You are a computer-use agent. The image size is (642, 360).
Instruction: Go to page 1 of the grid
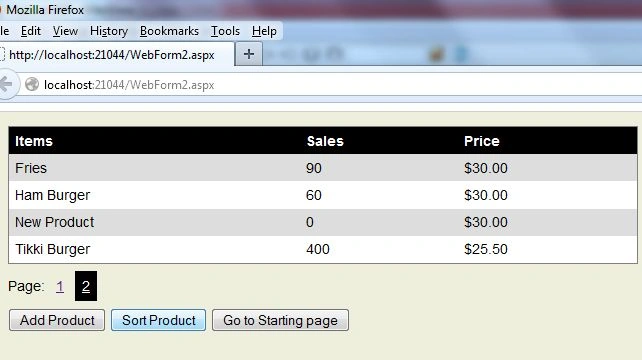point(60,286)
